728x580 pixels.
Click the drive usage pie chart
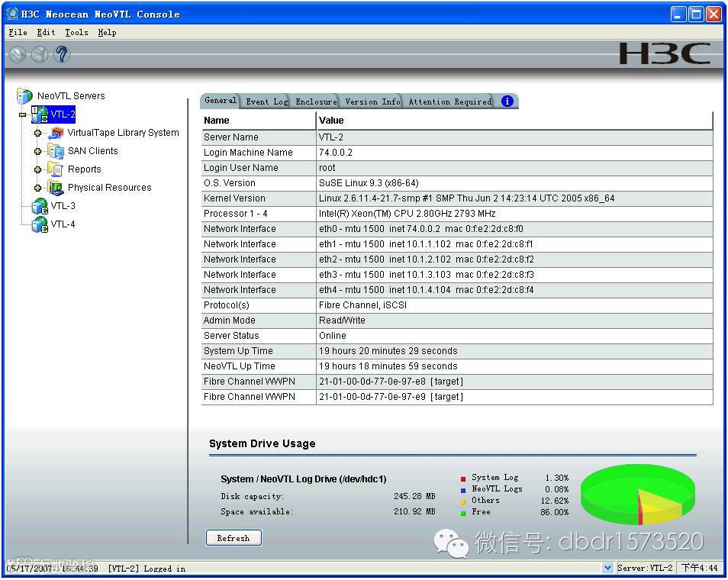[x=637, y=495]
